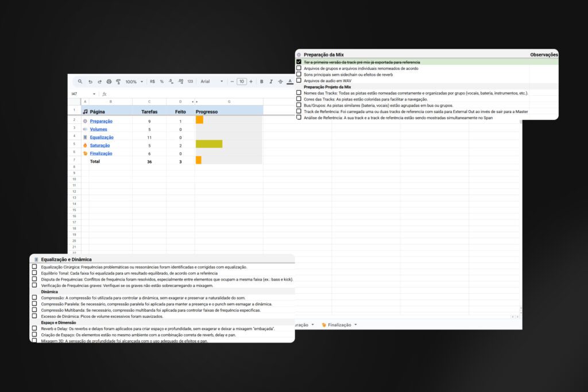Viewport: 588px width, 392px height.
Task: Click the font size input field
Action: coord(242,81)
